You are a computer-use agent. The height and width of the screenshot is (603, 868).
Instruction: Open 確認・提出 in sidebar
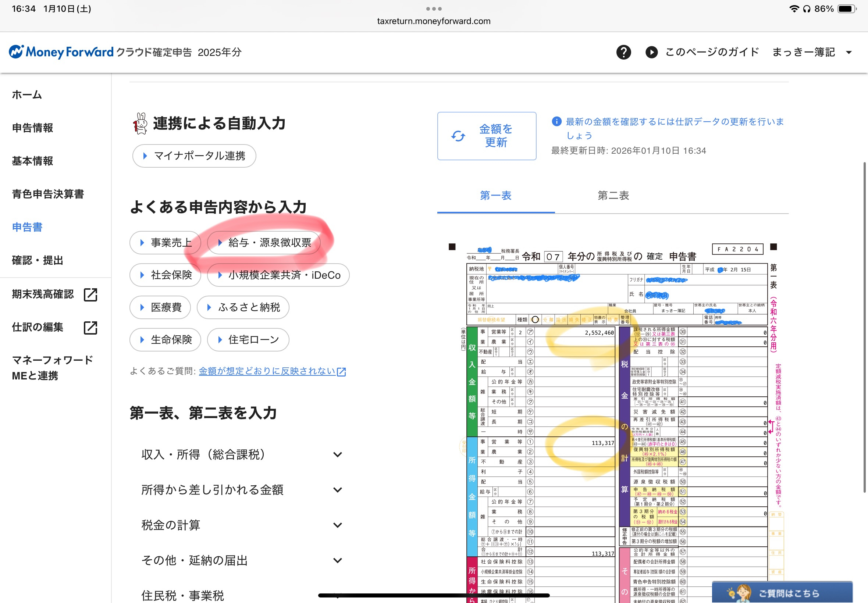(38, 260)
